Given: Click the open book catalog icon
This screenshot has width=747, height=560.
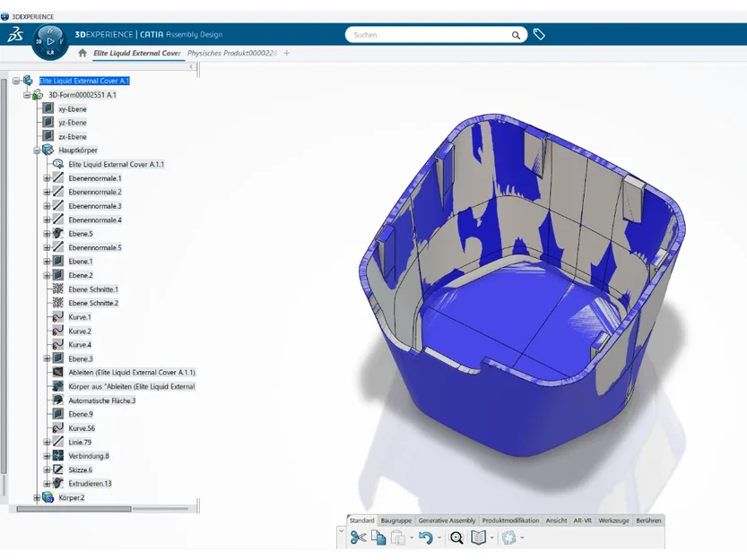Looking at the screenshot, I should [478, 538].
